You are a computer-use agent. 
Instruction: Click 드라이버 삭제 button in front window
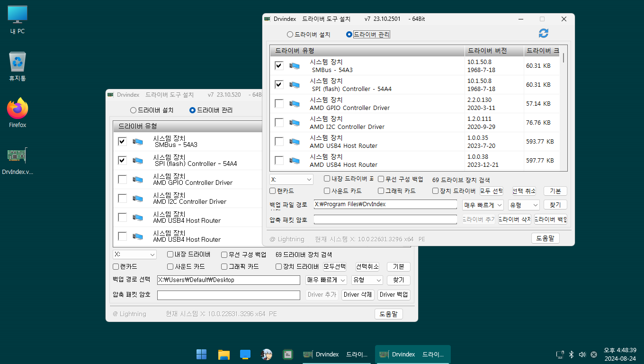point(515,220)
